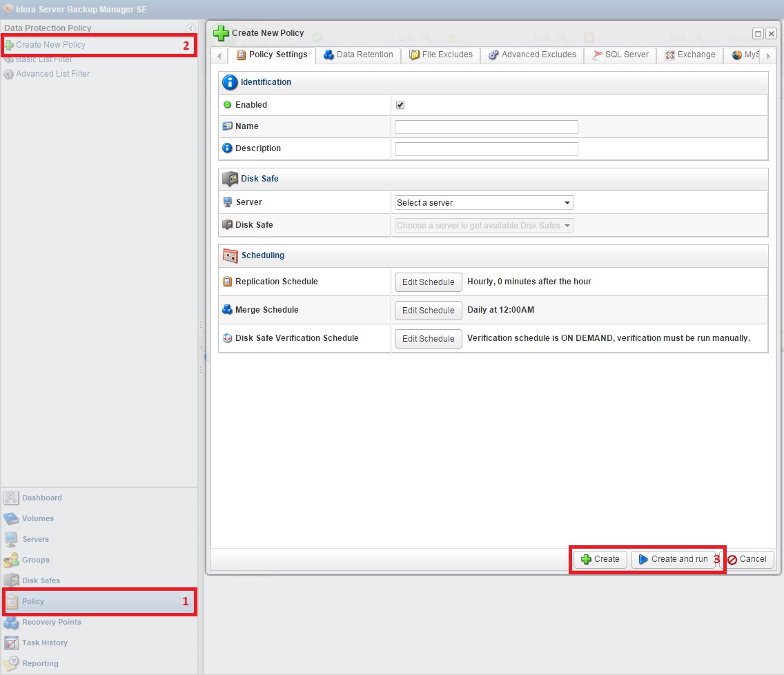Screen dimensions: 784x675
Task: Click the Advanced List Filter link
Action: [53, 74]
